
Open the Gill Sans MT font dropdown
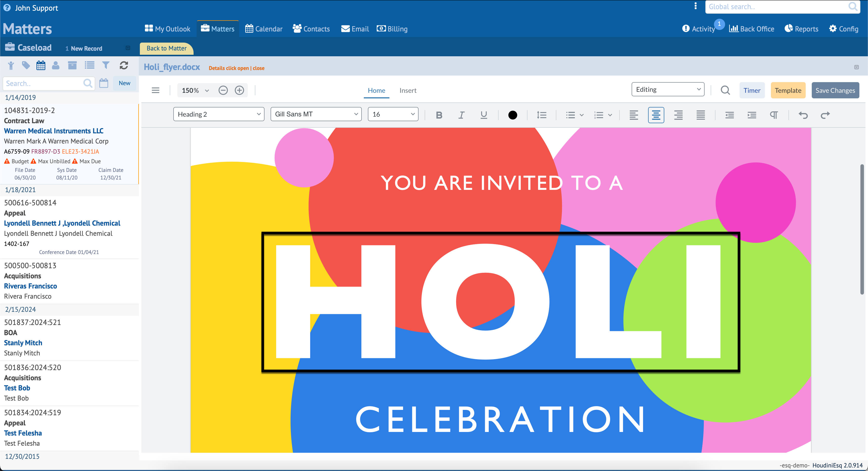click(x=316, y=114)
